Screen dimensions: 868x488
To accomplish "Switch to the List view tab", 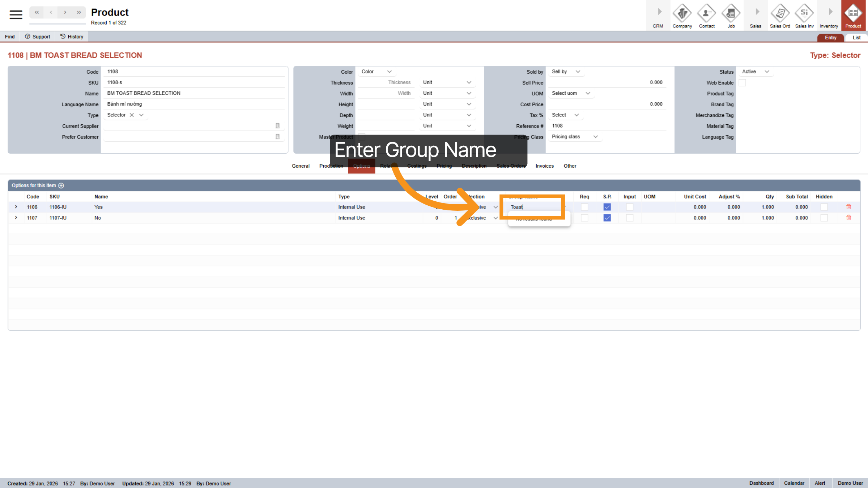I will pyautogui.click(x=856, y=37).
